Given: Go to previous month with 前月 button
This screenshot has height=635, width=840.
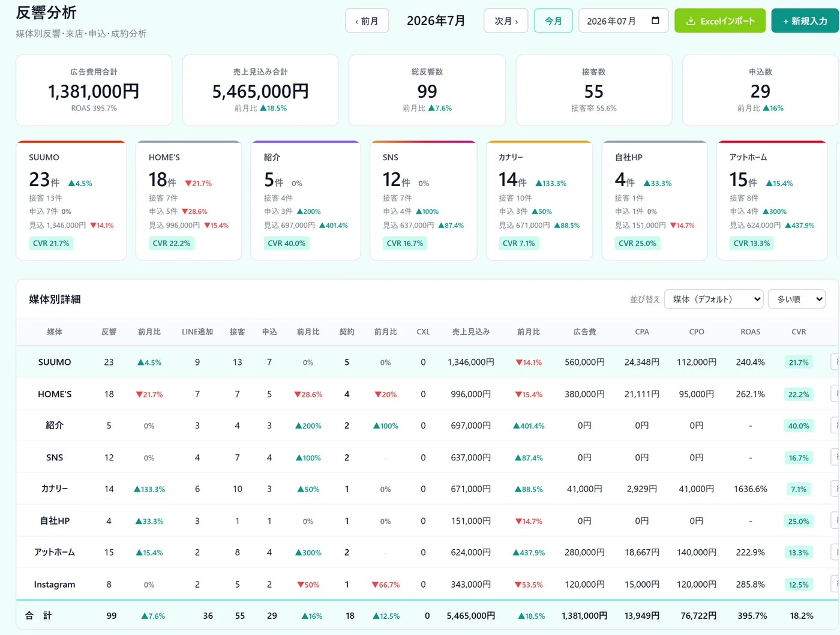Looking at the screenshot, I should click(367, 21).
